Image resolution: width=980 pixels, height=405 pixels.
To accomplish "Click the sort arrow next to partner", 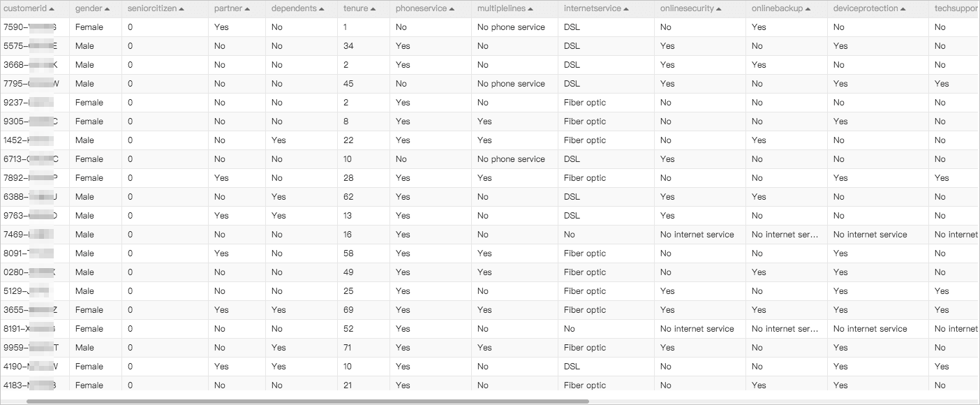I will pyautogui.click(x=248, y=9).
